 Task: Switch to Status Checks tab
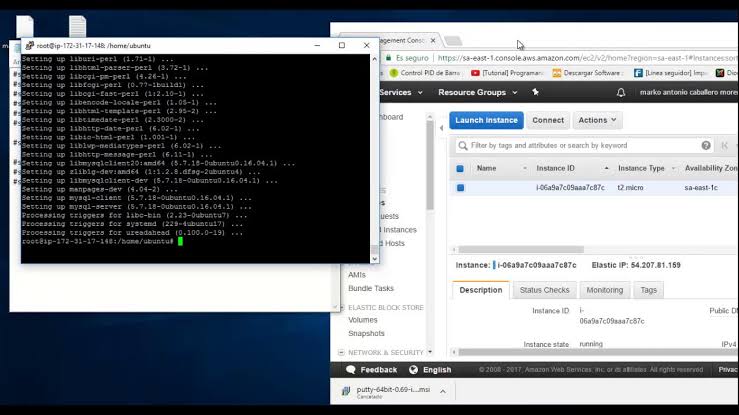[x=544, y=290]
